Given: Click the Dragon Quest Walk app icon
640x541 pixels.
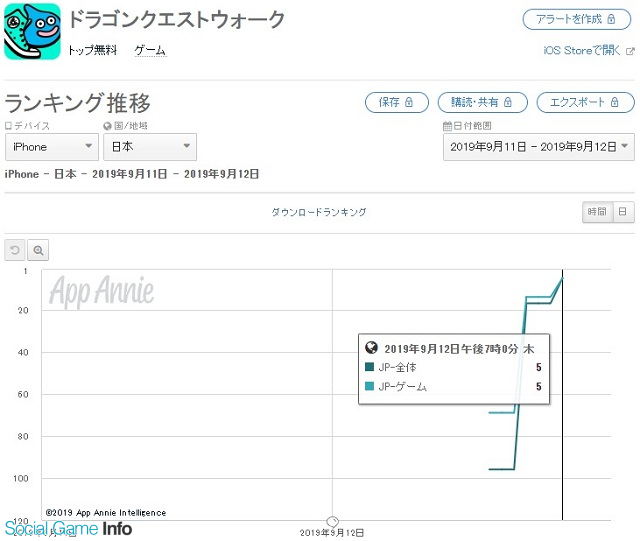Looking at the screenshot, I should [32, 31].
